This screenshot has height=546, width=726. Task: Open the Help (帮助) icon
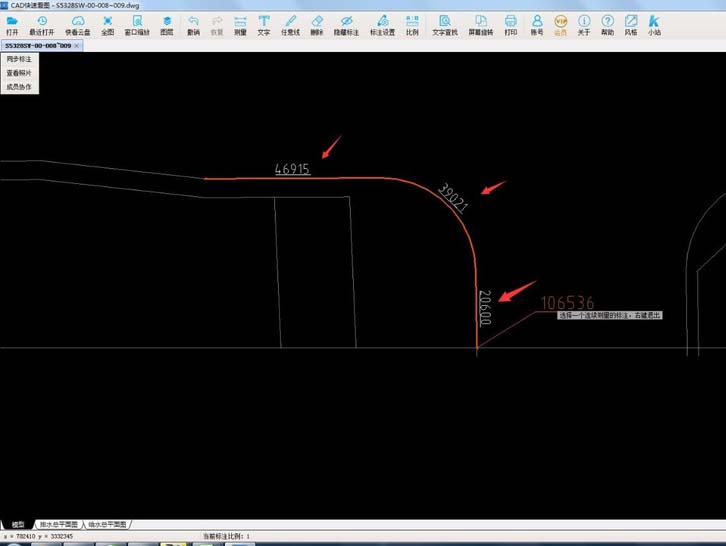point(607,25)
